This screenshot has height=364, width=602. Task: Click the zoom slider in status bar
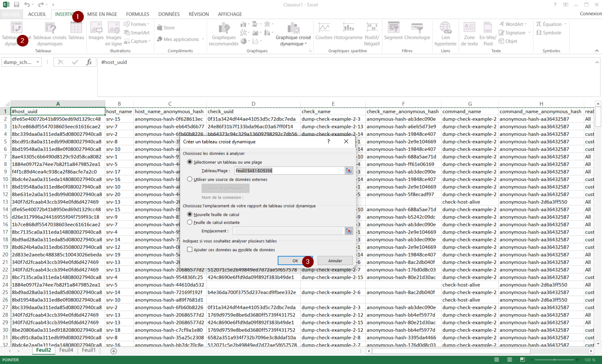[x=554, y=360]
